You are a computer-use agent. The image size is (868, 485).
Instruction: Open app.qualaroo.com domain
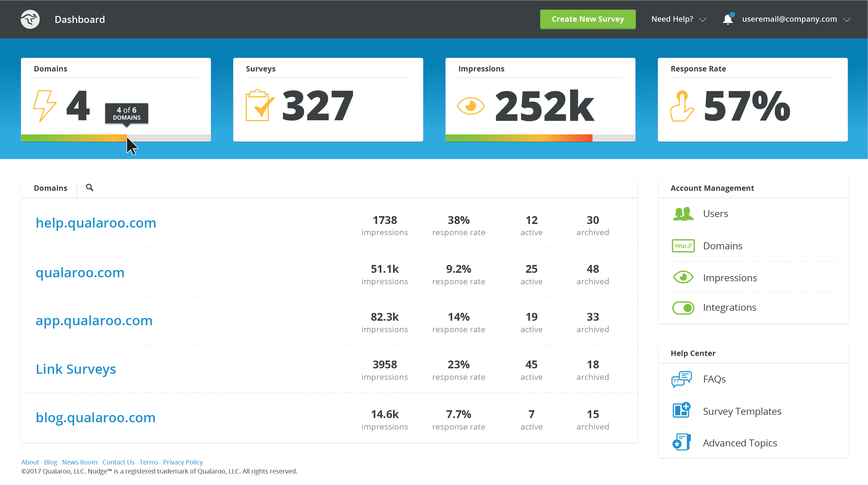point(94,320)
